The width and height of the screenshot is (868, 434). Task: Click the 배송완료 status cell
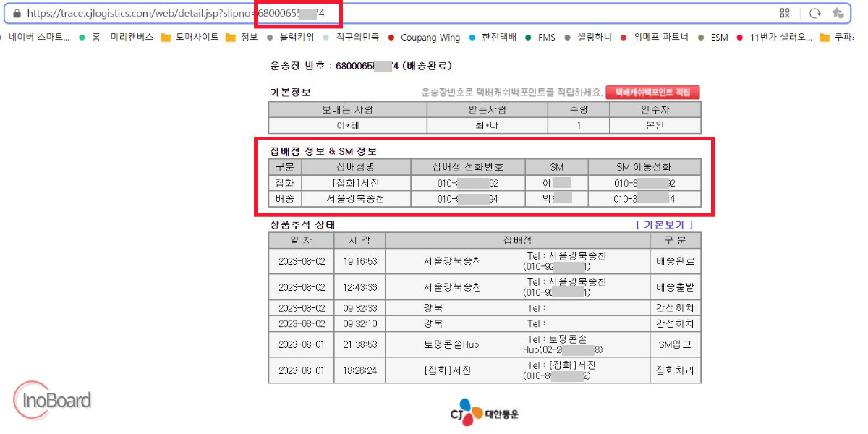(x=676, y=261)
